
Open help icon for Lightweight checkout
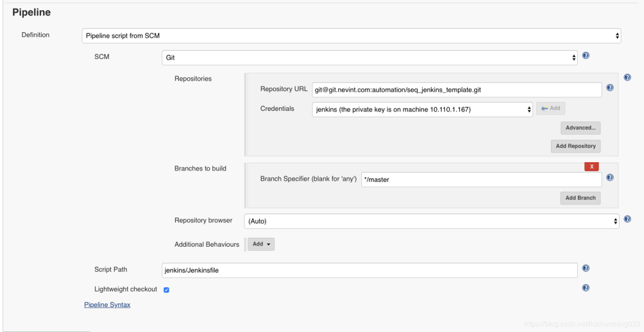[x=586, y=288]
